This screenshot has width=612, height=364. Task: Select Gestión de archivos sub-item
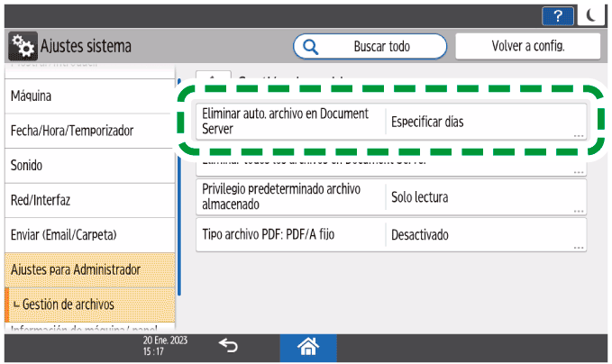click(88, 305)
